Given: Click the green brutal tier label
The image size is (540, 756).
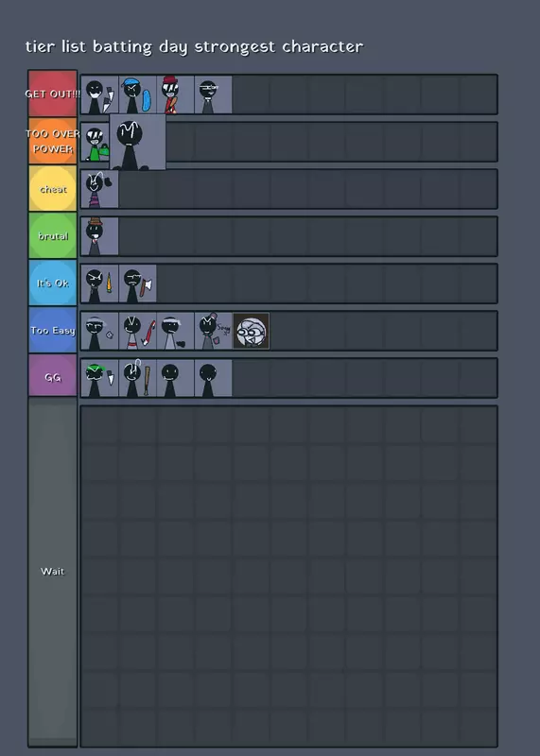Looking at the screenshot, I should [x=53, y=235].
